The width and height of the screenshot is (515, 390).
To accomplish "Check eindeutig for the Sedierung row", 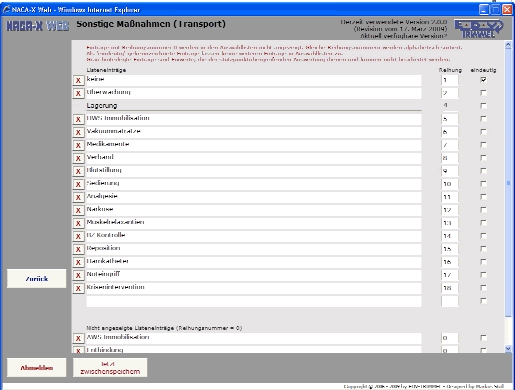I will point(483,184).
